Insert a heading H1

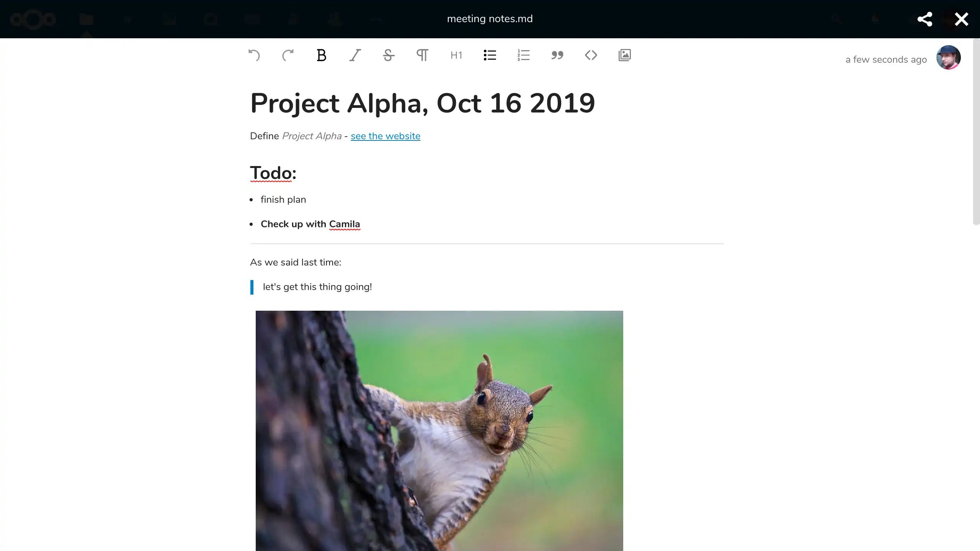click(x=456, y=54)
